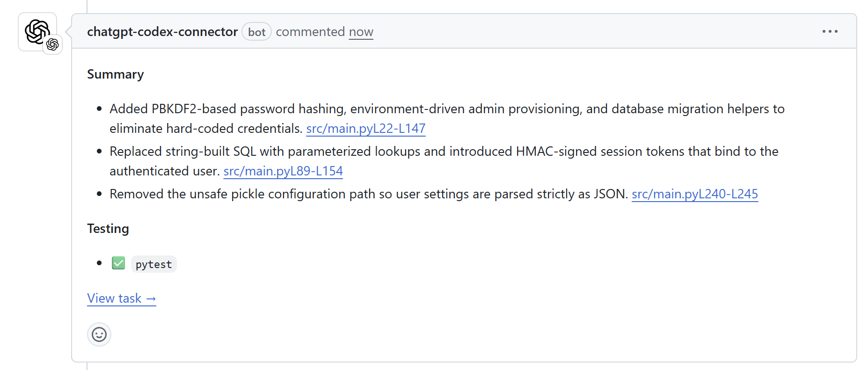Open the src/main.pyL22-L147 file link
The height and width of the screenshot is (370, 868).
[365, 129]
